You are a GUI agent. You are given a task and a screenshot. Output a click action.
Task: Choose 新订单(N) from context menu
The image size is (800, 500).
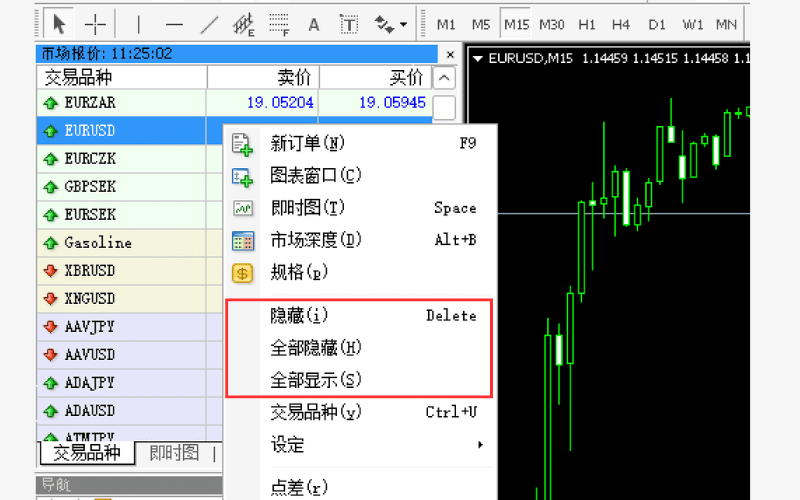360,143
